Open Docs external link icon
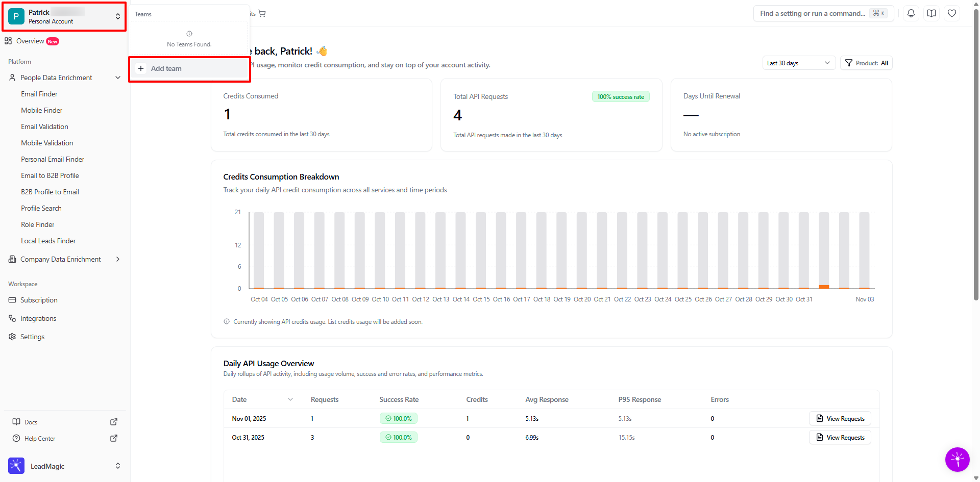The height and width of the screenshot is (482, 980). 114,422
